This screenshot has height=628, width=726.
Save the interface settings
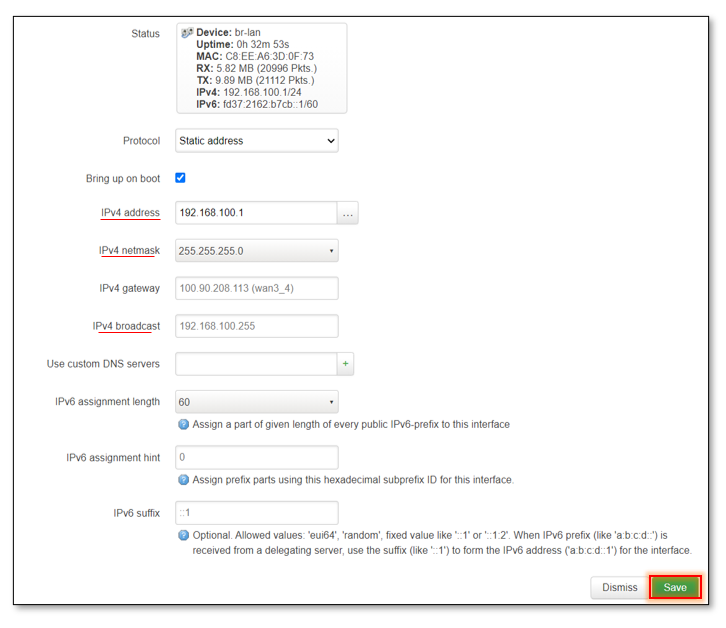tap(675, 587)
